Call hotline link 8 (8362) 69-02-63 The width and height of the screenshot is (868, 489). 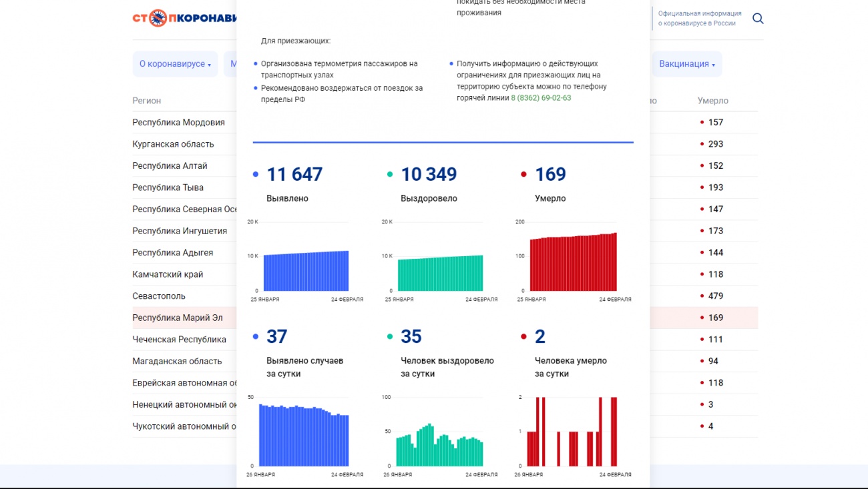pos(541,98)
